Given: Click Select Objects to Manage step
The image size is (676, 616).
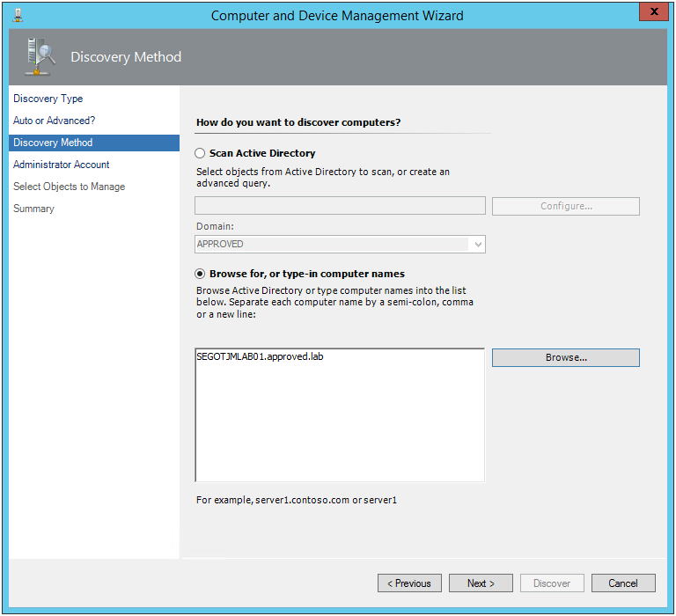Looking at the screenshot, I should 69,187.
